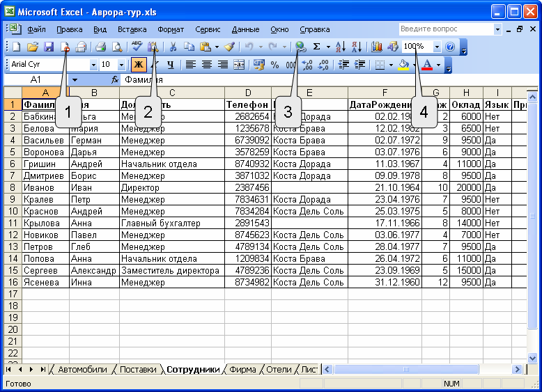Click the horizontal scrollbar thumb
The image size is (542, 392).
tap(406, 370)
